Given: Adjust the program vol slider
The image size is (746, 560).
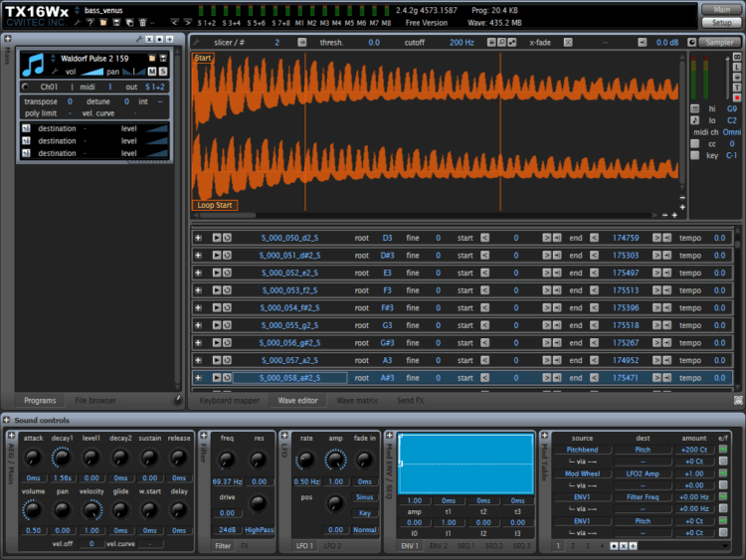Looking at the screenshot, I should [x=93, y=72].
